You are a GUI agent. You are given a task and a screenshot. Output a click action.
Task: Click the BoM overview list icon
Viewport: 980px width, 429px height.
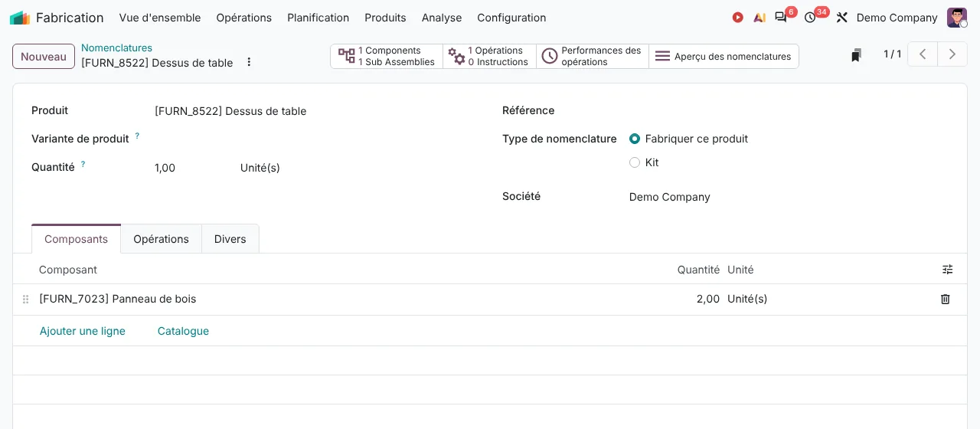point(662,56)
